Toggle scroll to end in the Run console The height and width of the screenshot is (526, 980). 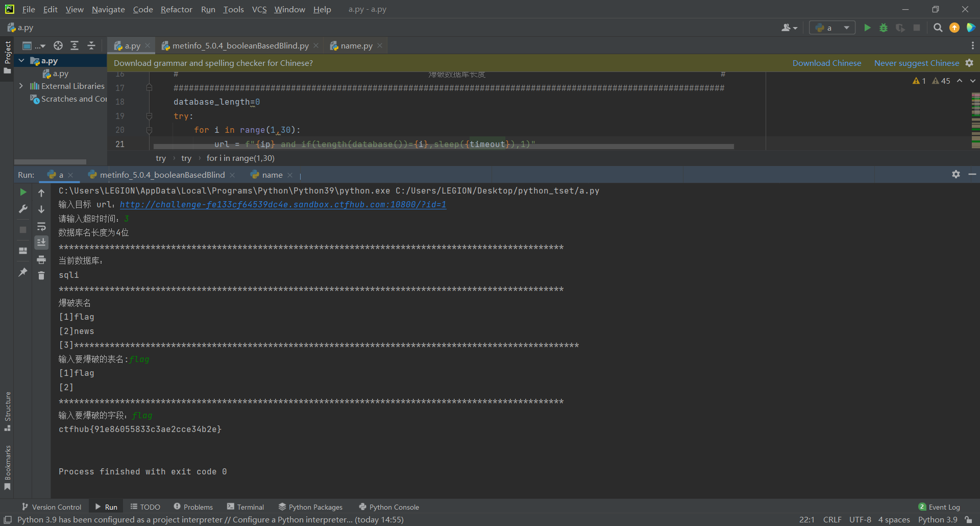click(41, 242)
